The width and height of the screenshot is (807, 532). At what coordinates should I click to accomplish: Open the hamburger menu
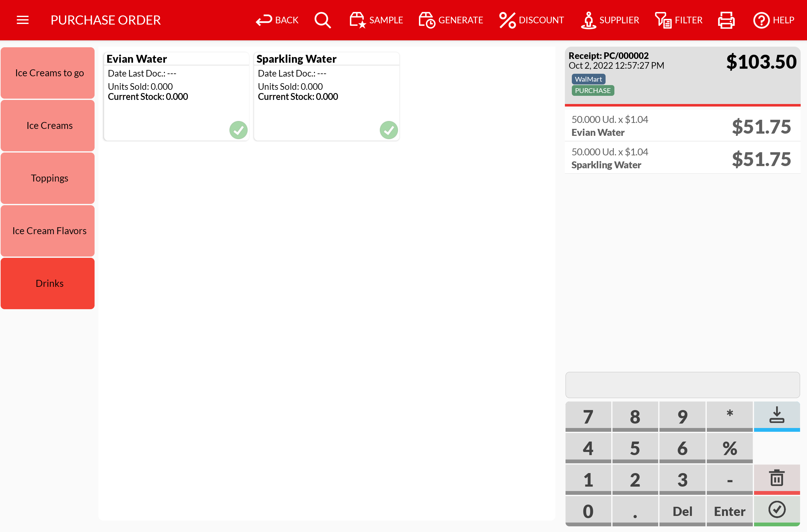[x=22, y=20]
